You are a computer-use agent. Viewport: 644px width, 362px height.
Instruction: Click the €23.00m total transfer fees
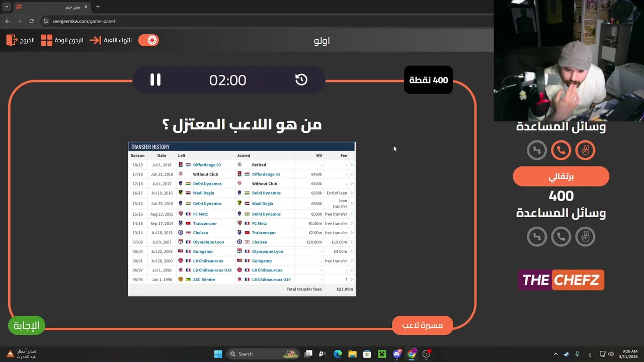(345, 290)
